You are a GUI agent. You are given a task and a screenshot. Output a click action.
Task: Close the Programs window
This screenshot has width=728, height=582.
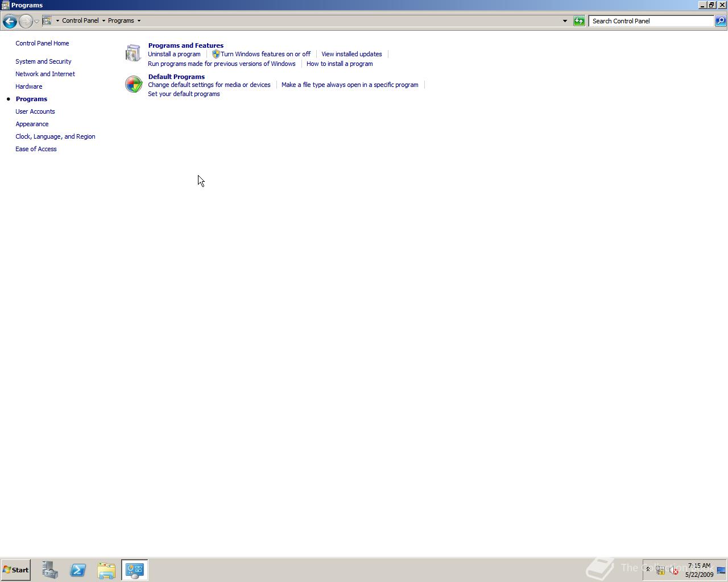[x=722, y=5]
